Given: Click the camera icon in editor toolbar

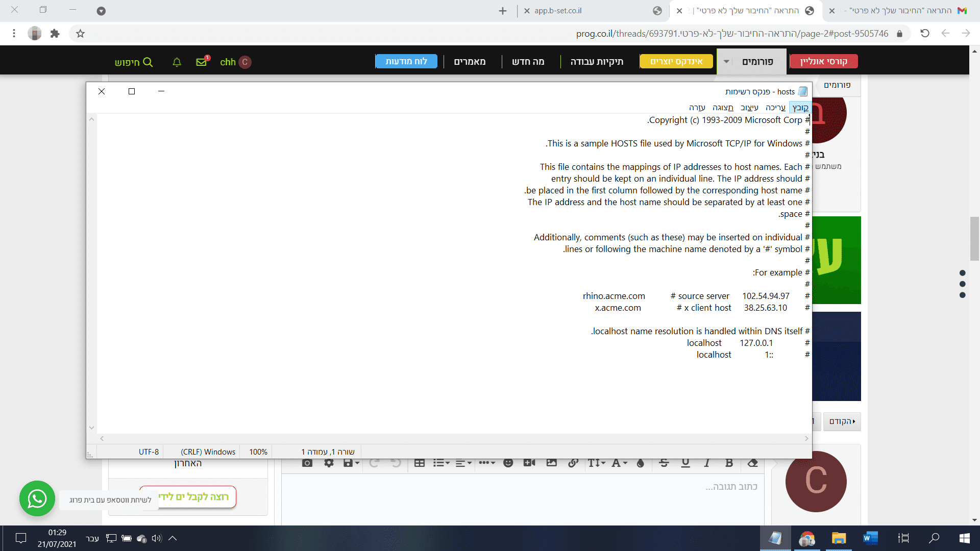Looking at the screenshot, I should 307,463.
